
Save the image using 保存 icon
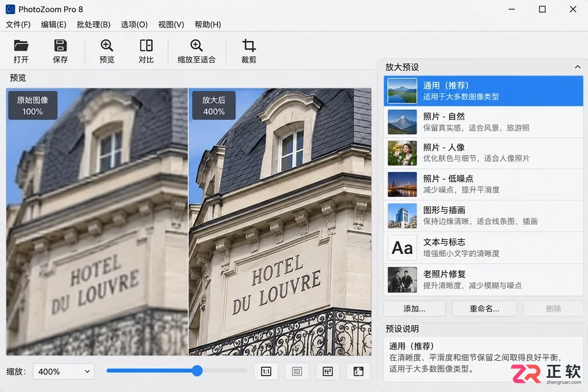click(x=60, y=46)
